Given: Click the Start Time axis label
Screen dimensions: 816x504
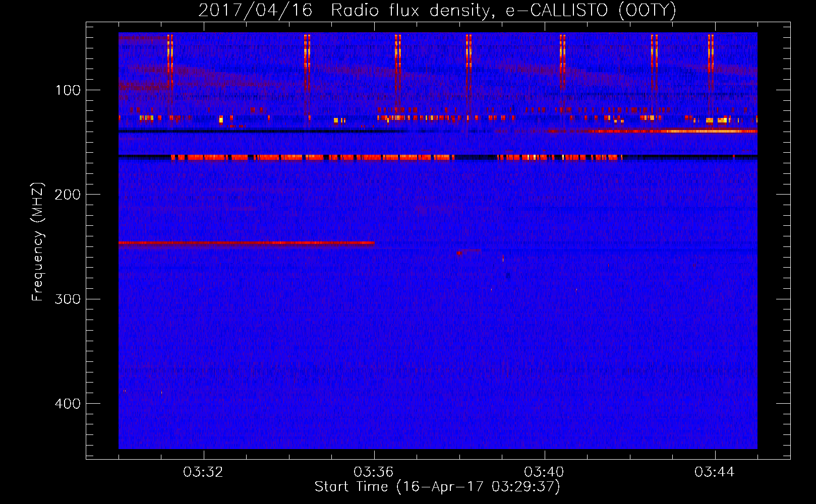Looking at the screenshot, I should (437, 487).
